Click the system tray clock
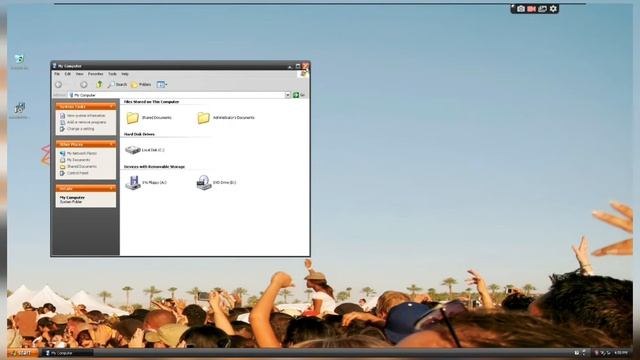The height and width of the screenshot is (360, 640). coord(621,353)
